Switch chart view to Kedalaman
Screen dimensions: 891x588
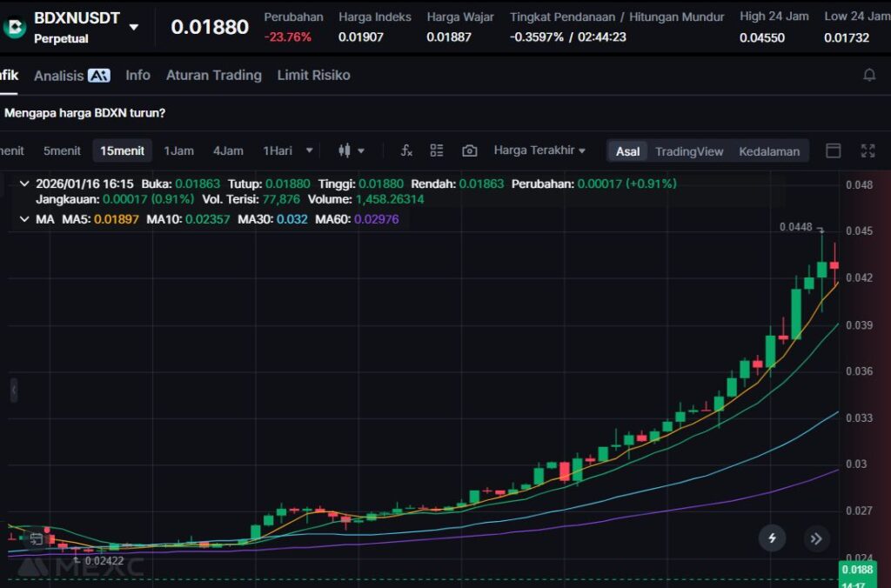(768, 151)
